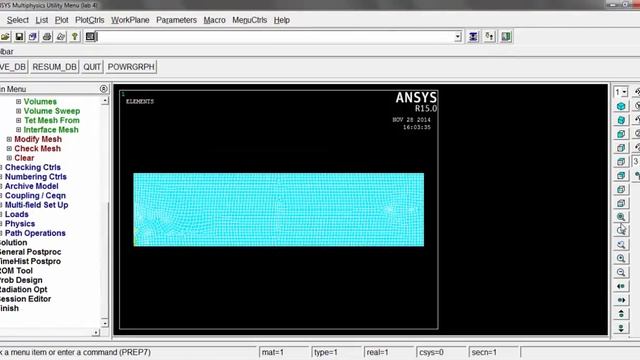Click the Raise Hidden windows icon
640x360 pixels.
click(x=473, y=37)
